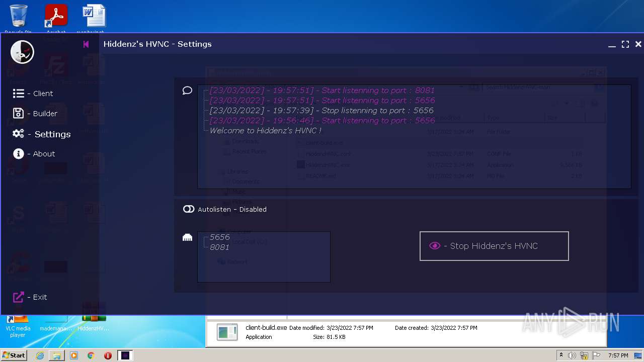644x362 pixels.
Task: Click the ethernet port icon
Action: tap(187, 237)
